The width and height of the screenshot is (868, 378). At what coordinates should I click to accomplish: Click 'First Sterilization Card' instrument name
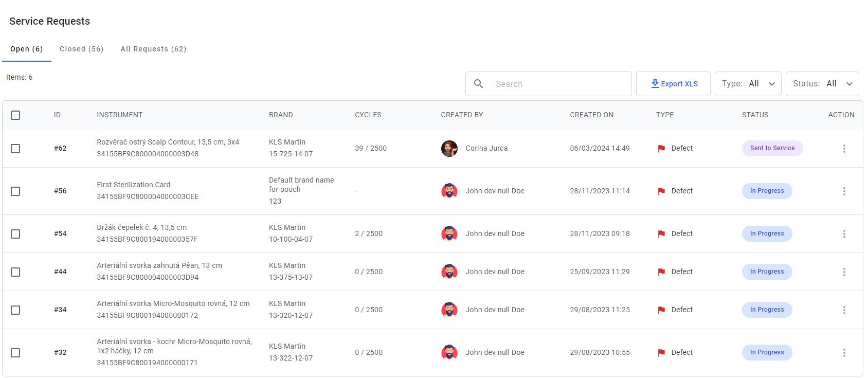[x=133, y=185]
